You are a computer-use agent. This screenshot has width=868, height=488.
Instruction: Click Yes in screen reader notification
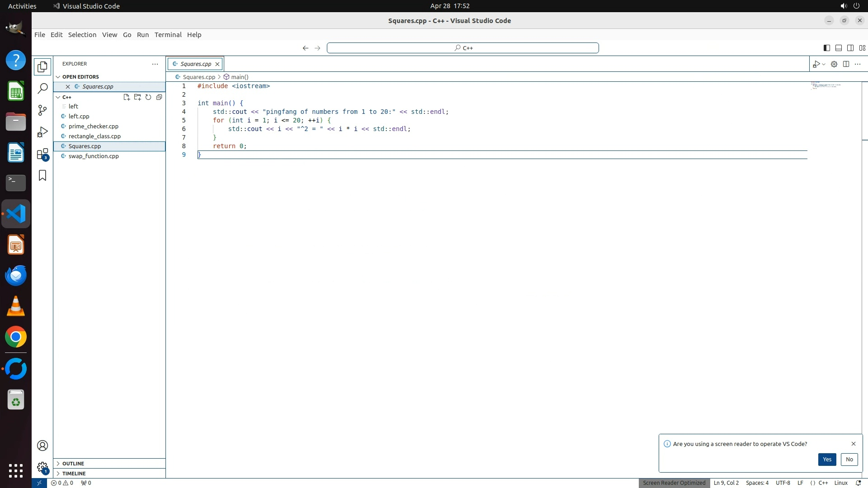pos(827,460)
